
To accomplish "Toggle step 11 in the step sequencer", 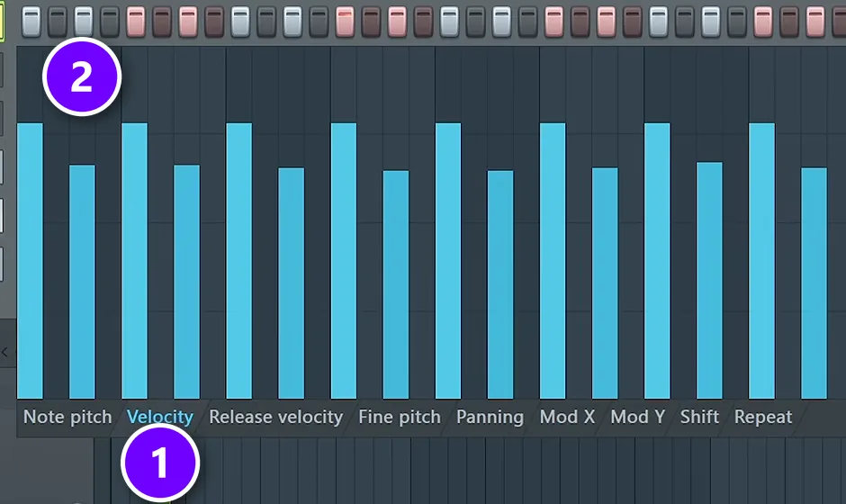I will (x=293, y=22).
